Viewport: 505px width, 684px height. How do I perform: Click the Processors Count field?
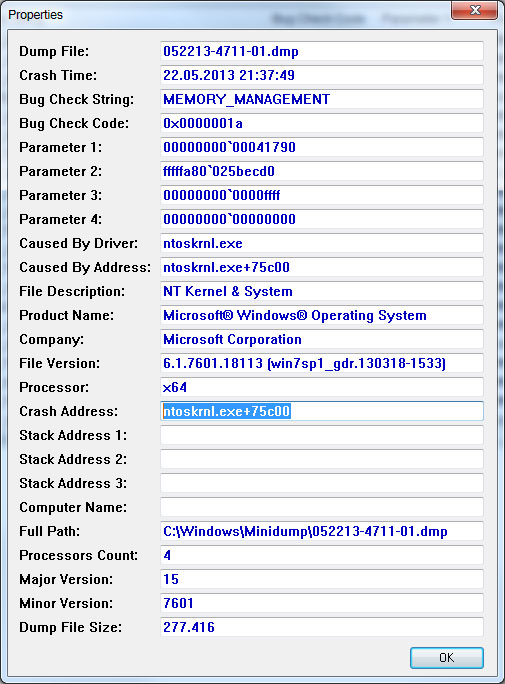322,555
